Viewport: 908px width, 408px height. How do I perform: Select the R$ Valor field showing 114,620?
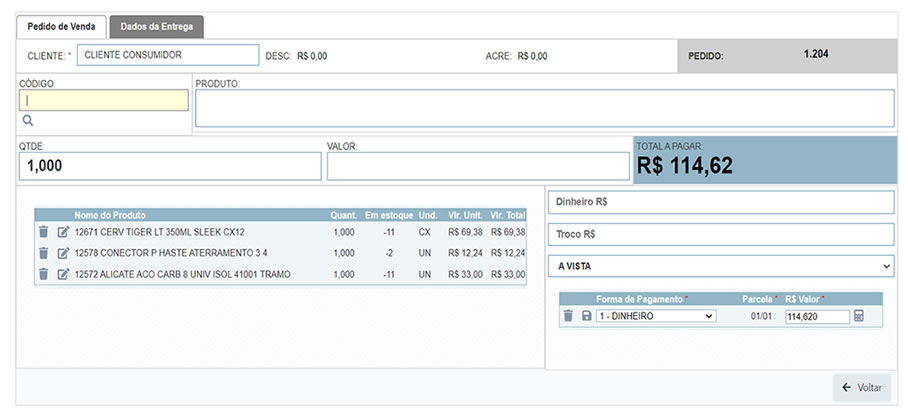click(816, 316)
